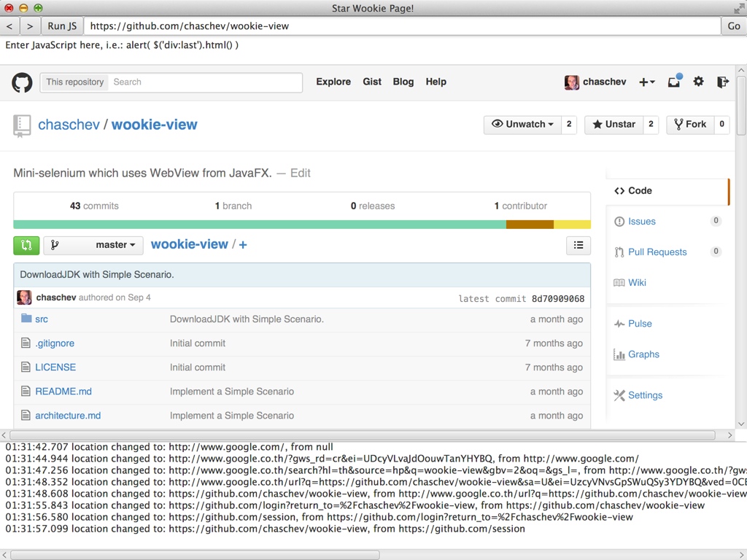Screen dimensions: 747x560
Task: Toggle the file list view icon
Action: point(578,245)
